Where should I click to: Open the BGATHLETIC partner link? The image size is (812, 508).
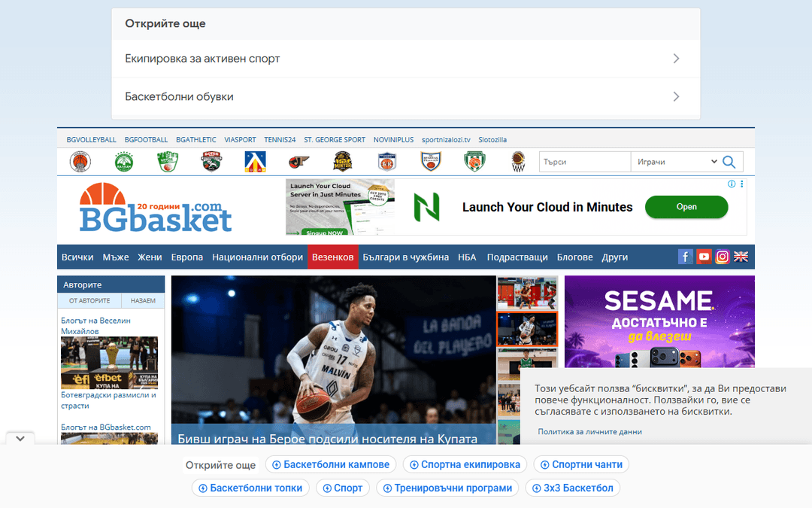(196, 140)
